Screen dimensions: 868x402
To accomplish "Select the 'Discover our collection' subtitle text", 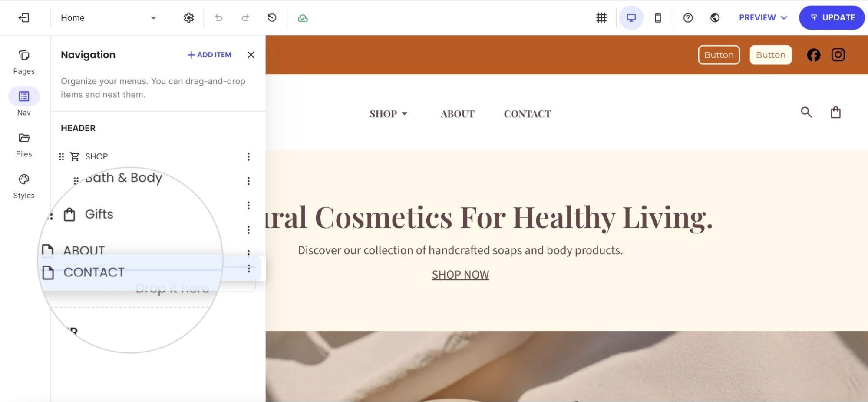I will click(460, 250).
